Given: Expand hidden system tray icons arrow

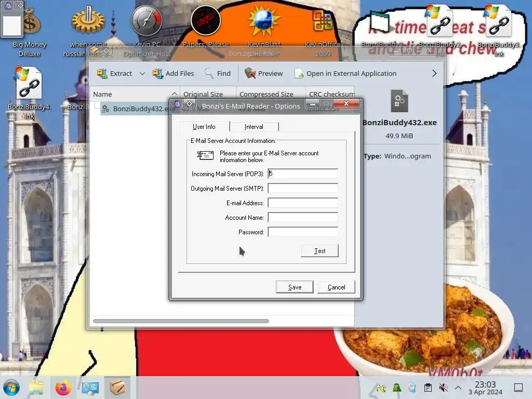Looking at the screenshot, I should (458, 388).
